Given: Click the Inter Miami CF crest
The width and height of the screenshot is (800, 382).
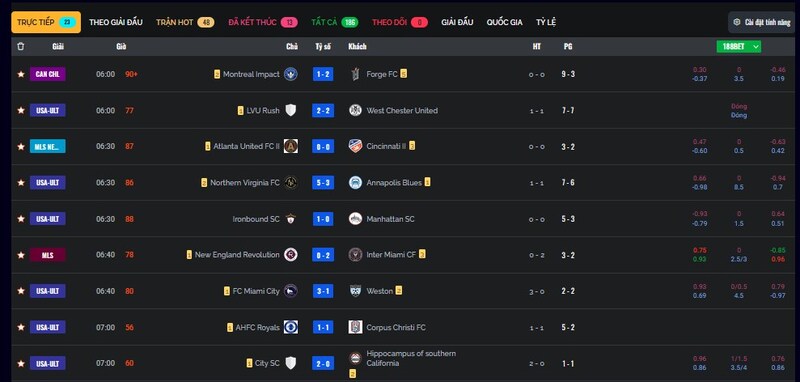Looking at the screenshot, I should (356, 254).
